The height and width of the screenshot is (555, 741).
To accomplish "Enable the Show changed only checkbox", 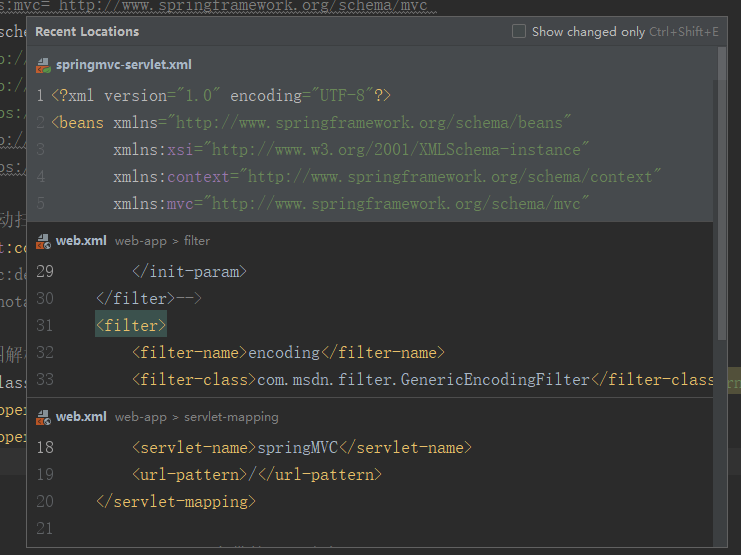I will pyautogui.click(x=519, y=32).
